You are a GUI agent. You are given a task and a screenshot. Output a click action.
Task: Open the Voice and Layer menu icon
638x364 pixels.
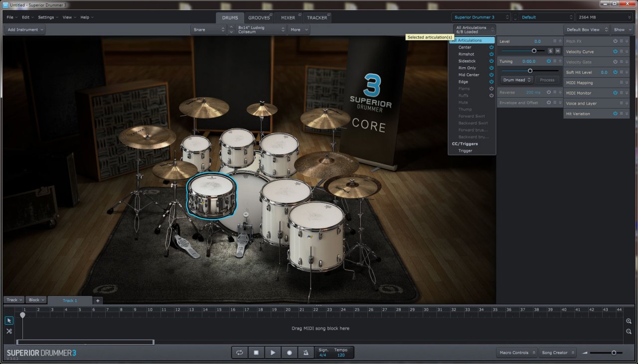(622, 103)
